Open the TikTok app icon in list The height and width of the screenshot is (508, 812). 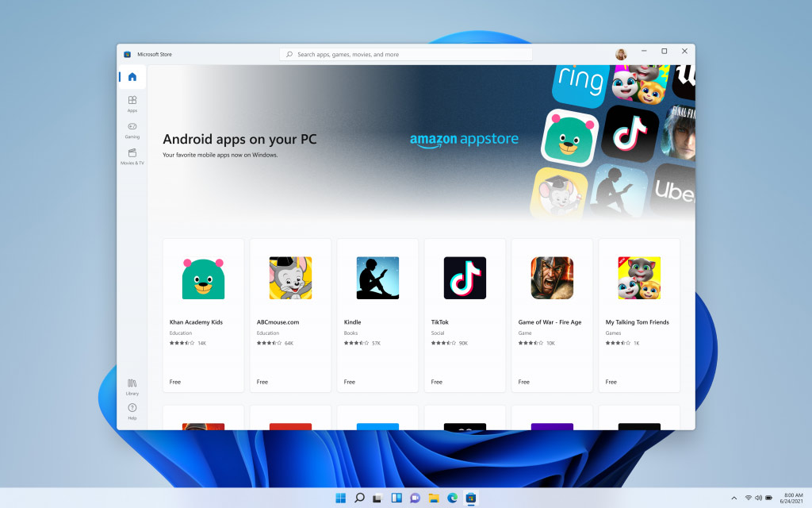465,278
